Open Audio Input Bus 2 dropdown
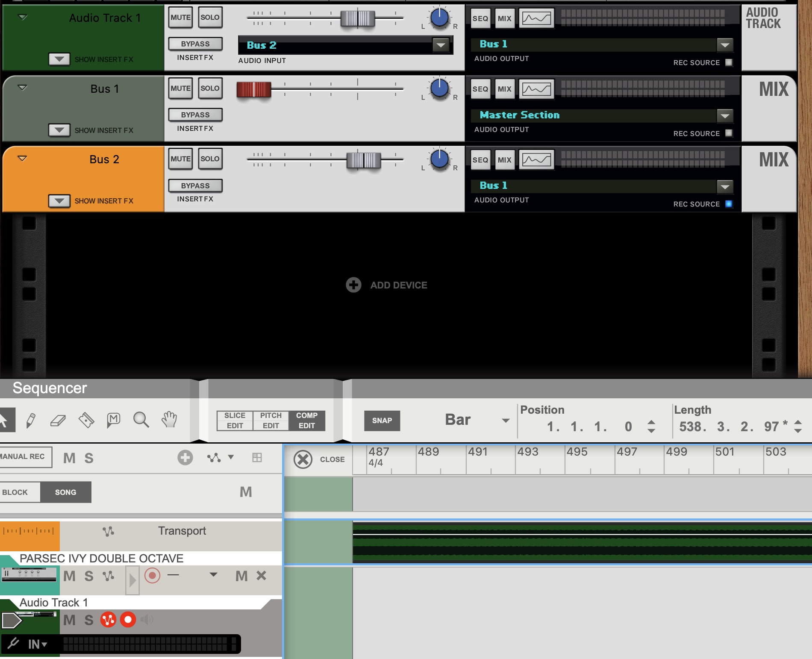The image size is (812, 659). 441,45
